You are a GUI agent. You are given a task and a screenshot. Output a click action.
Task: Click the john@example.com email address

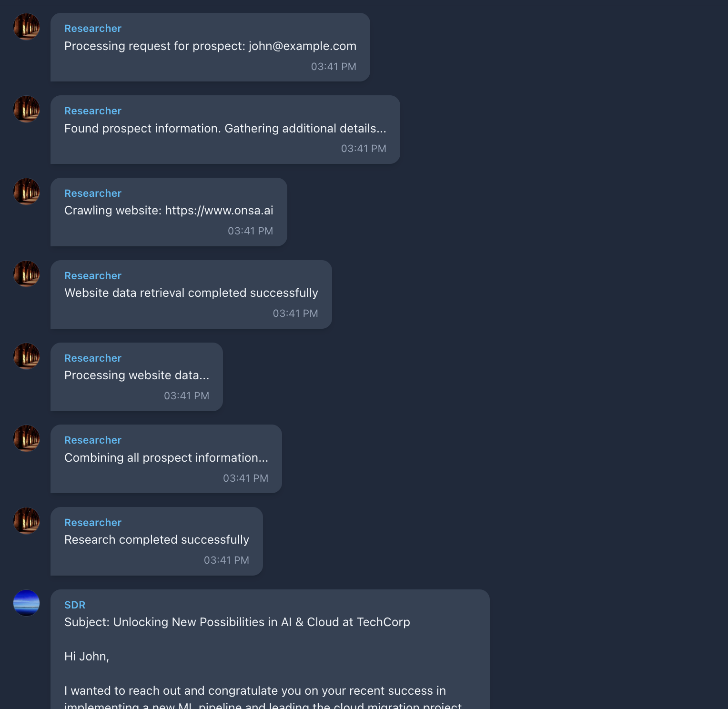coord(303,46)
